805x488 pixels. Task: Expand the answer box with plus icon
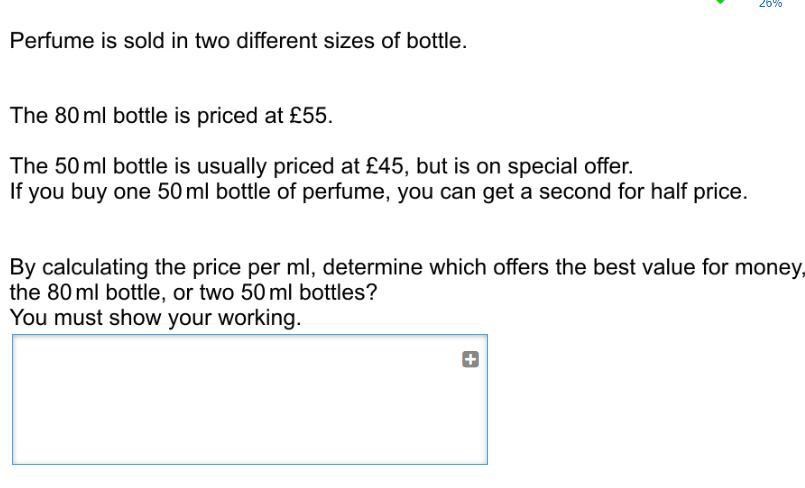click(x=470, y=359)
